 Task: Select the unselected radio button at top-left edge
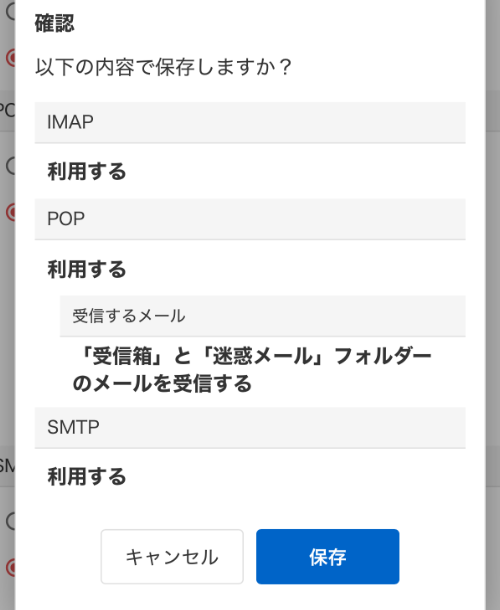[x=11, y=11]
